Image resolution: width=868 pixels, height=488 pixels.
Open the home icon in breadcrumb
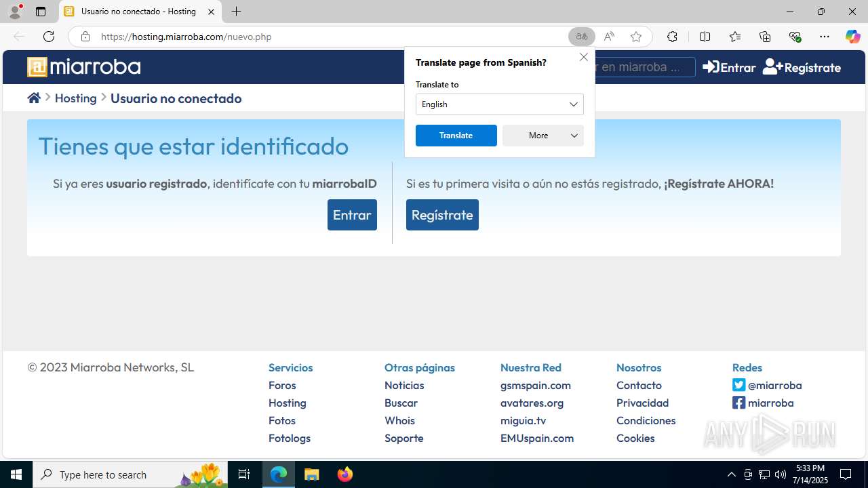(34, 98)
